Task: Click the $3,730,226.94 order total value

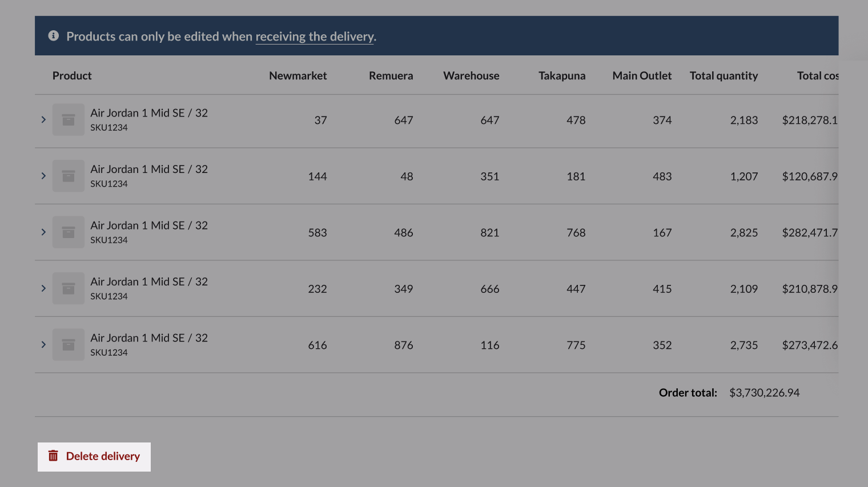Action: coord(765,393)
